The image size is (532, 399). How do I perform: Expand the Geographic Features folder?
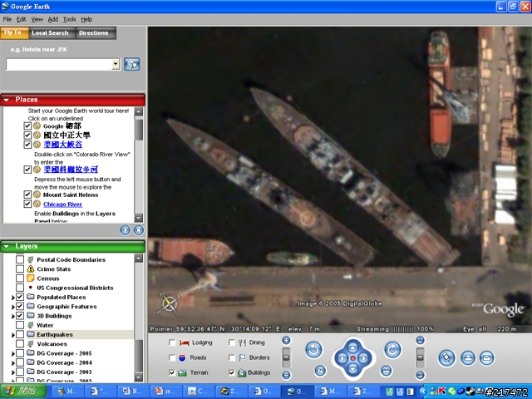(13, 307)
